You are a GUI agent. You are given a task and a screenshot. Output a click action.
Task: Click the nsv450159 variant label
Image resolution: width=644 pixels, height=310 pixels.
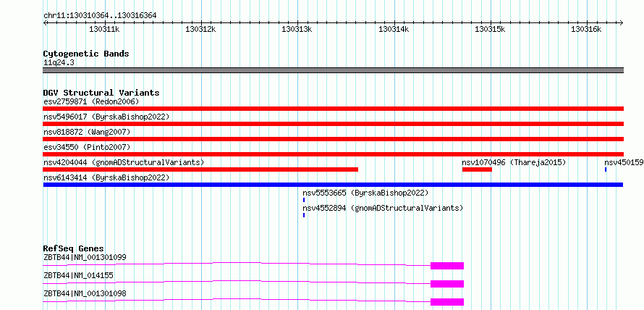pos(624,162)
